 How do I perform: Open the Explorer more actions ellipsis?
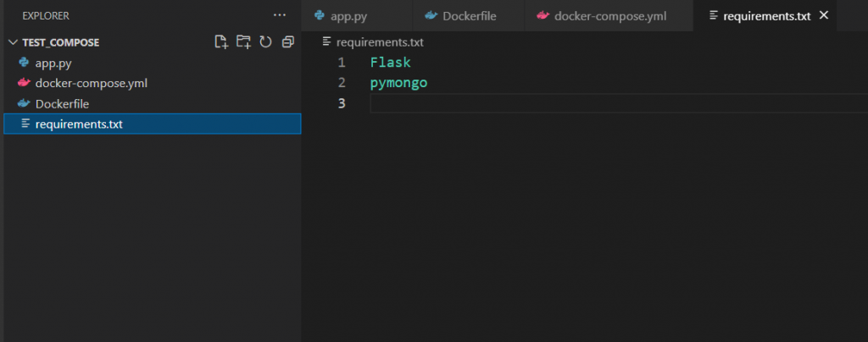[x=280, y=15]
